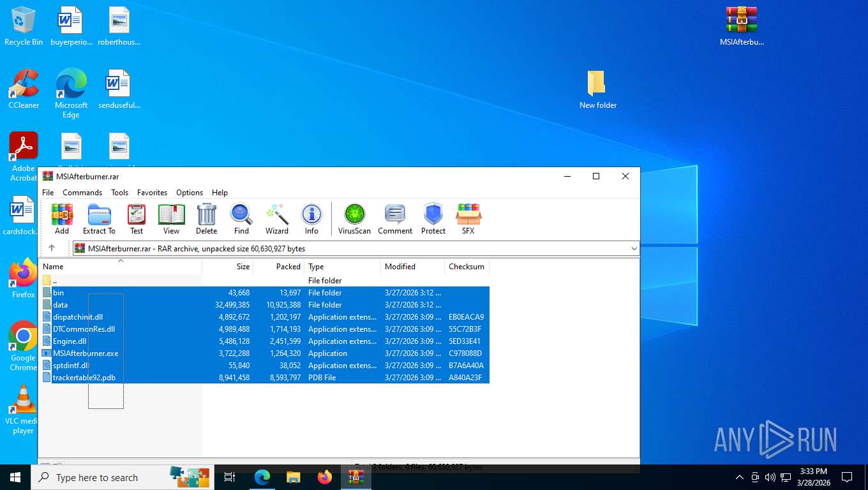Launch the Wizard tool
Image resolution: width=868 pixels, height=490 pixels.
click(277, 219)
